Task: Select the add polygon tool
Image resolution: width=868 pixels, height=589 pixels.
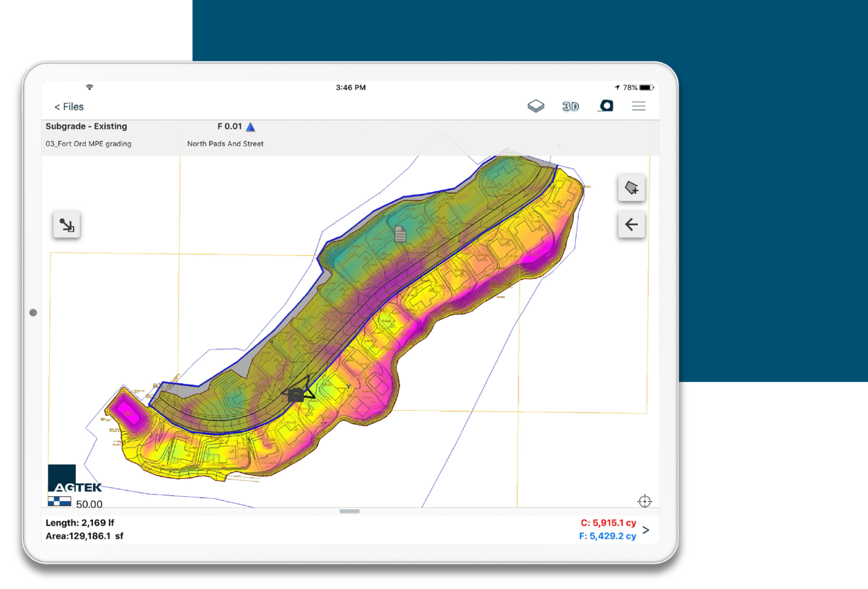Action: click(631, 188)
